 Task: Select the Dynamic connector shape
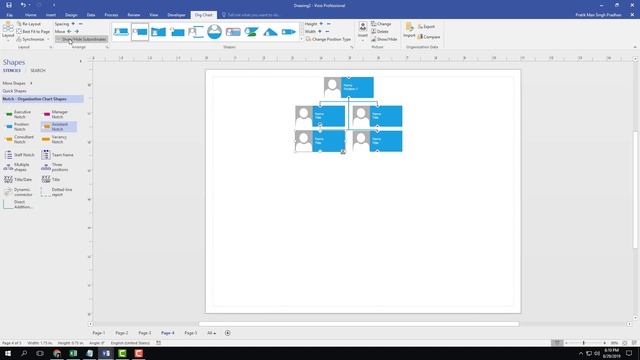[18, 192]
